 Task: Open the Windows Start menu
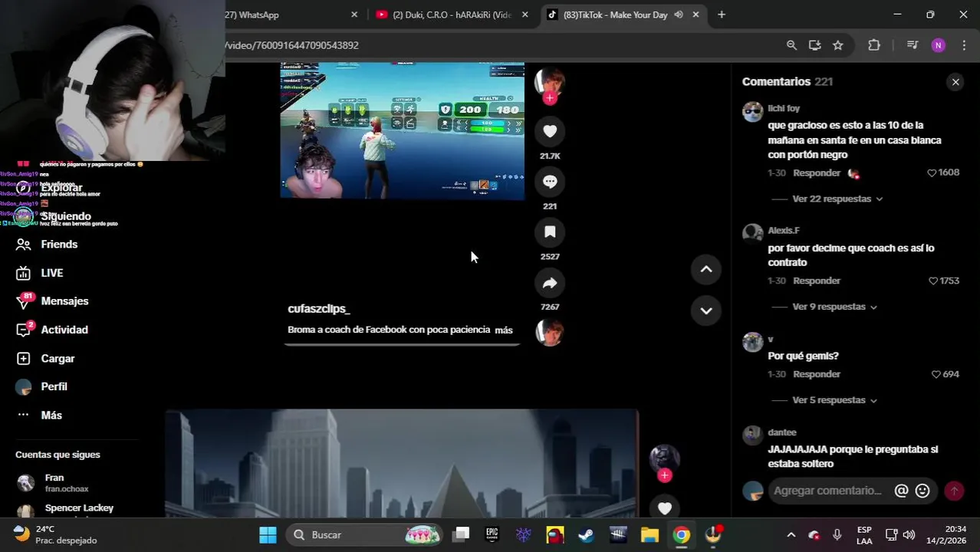point(268,534)
